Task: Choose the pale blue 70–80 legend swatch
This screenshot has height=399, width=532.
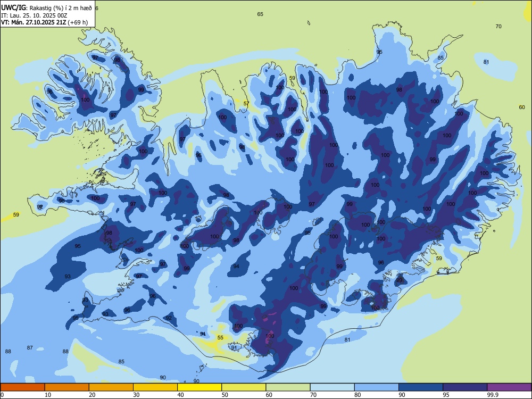Action: pyautogui.click(x=332, y=387)
